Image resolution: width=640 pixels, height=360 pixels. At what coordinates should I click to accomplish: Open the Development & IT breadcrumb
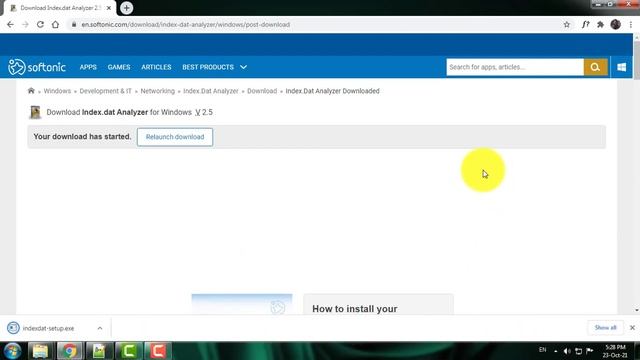pos(105,91)
